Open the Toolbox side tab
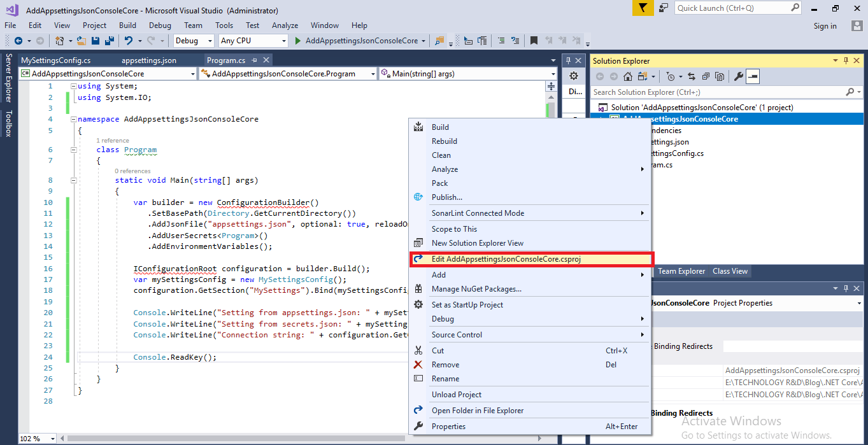Screen dimensions: 868x445 pos(9,124)
